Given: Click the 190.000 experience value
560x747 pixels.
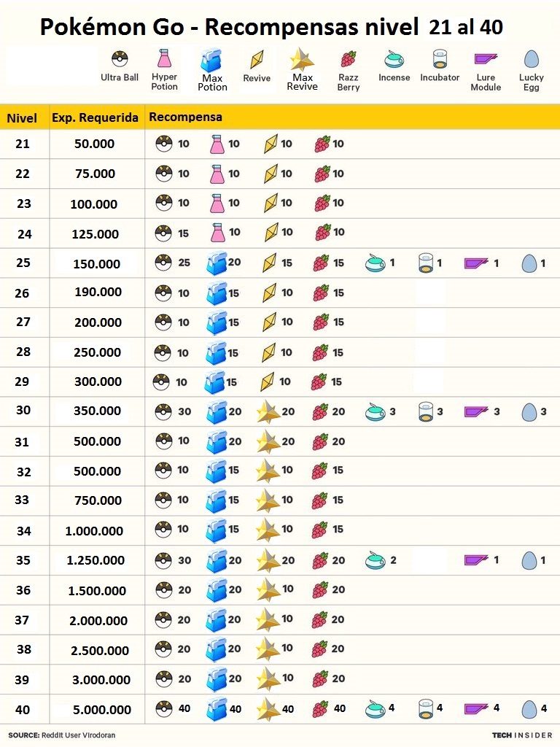Looking at the screenshot, I should [98, 292].
